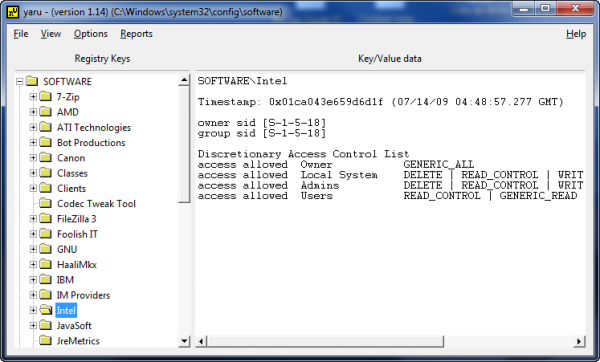The width and height of the screenshot is (600, 362).
Task: Click the 'SOFTWARE\Intel' path text
Action: [242, 81]
